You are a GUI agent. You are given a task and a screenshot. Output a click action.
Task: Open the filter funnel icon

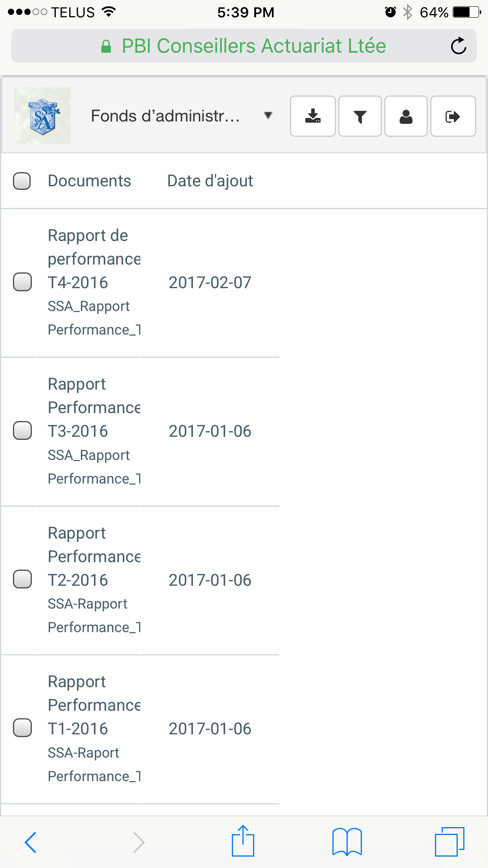coord(360,116)
